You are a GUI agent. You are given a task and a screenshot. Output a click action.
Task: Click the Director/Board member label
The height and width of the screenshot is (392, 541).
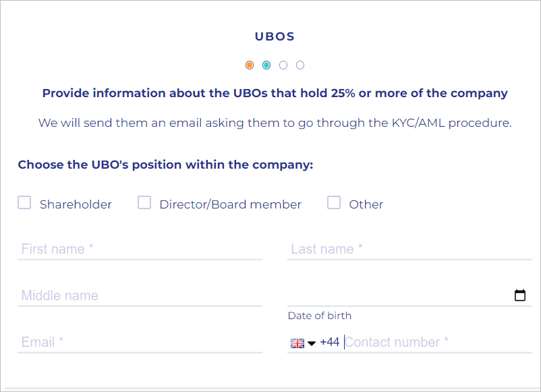[x=230, y=204]
